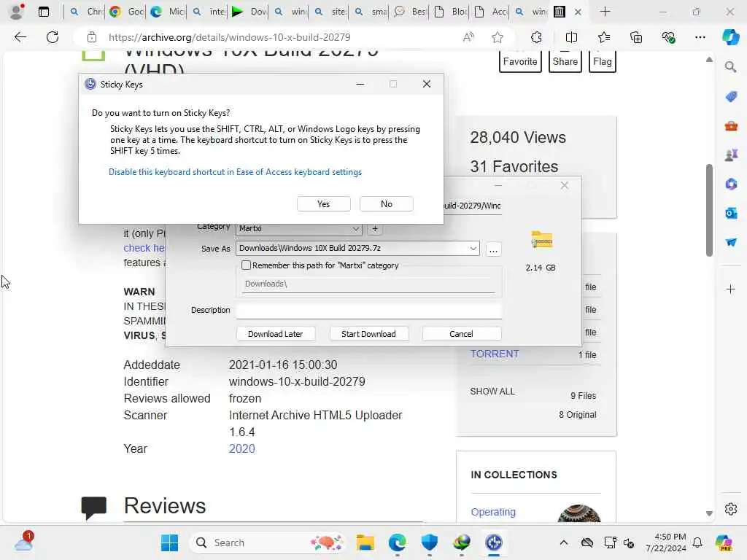This screenshot has height=560, width=747.
Task: Open the Read aloud icon in address bar
Action: 469,37
